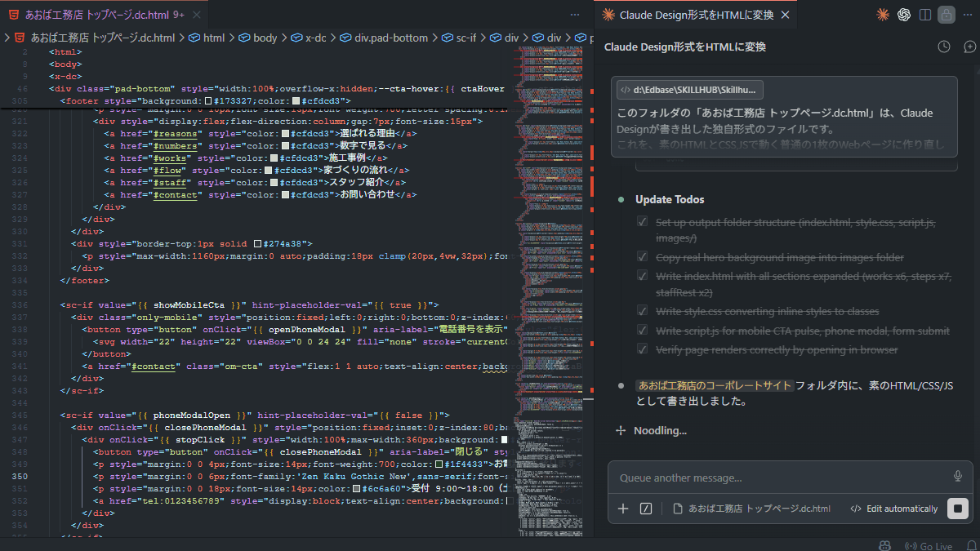Open more actions menu right of the lock icon
Screen dimensions: 980x551
pos(967,15)
